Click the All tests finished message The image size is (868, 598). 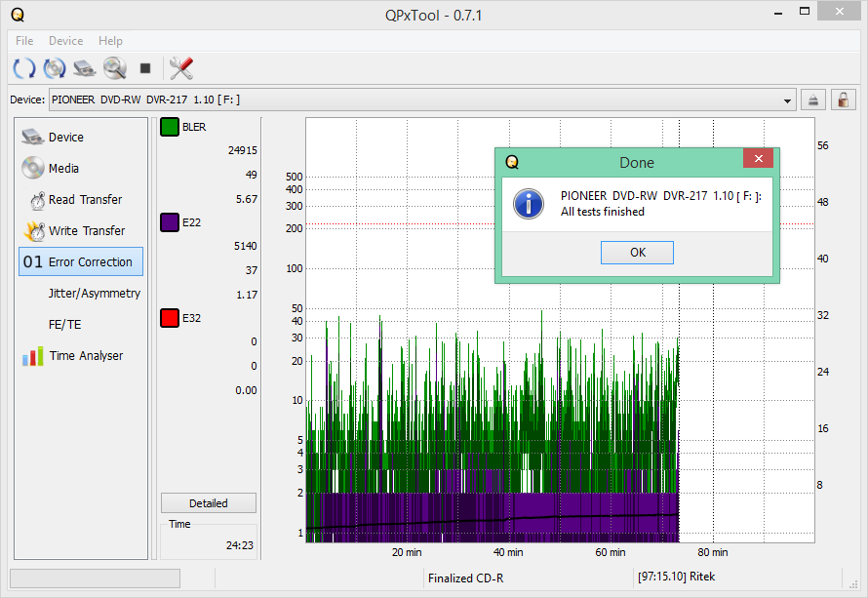603,212
